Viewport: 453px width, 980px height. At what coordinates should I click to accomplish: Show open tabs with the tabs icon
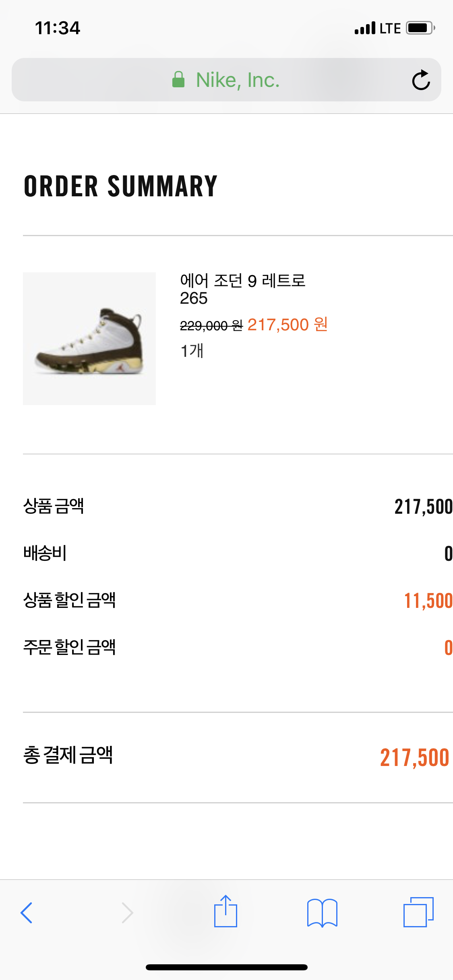[x=418, y=912]
